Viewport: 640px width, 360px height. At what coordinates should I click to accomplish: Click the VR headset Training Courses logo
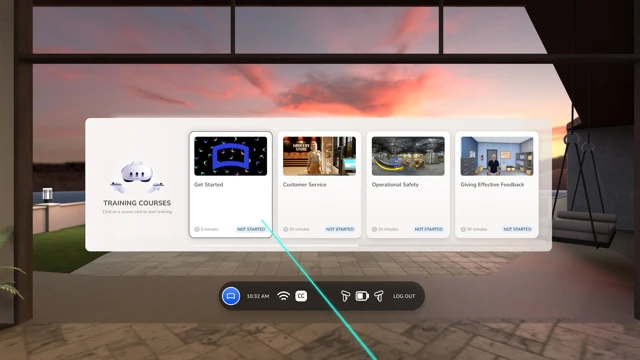[x=137, y=177]
